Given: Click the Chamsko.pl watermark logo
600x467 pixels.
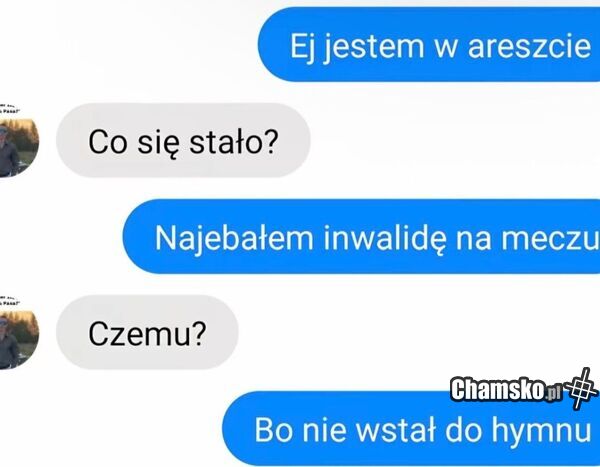Looking at the screenshot, I should 524,389.
